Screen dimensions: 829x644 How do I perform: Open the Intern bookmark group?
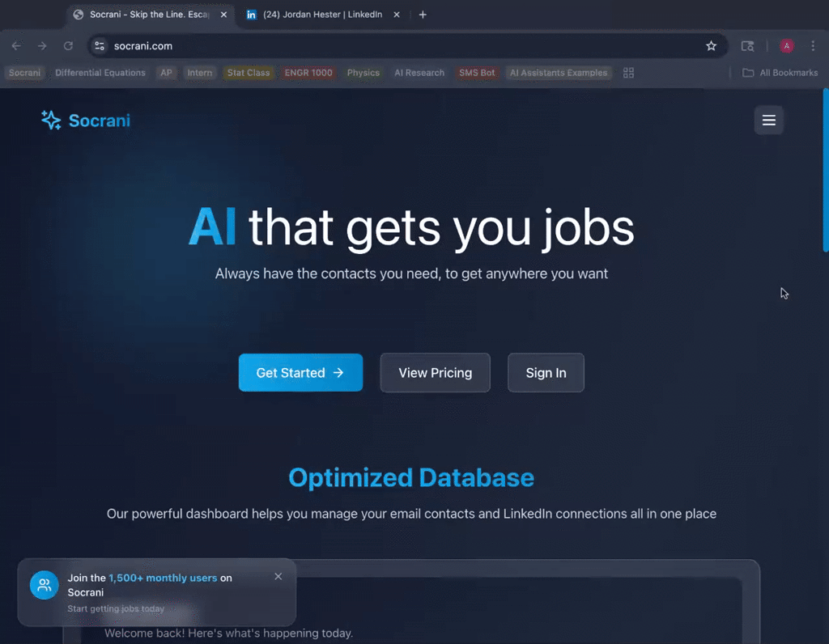[199, 73]
